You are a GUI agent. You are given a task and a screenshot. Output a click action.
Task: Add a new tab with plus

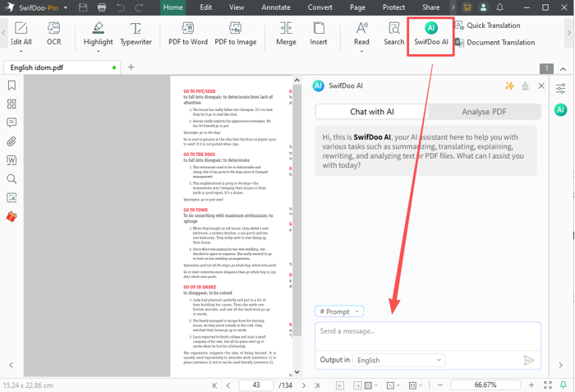click(x=131, y=67)
